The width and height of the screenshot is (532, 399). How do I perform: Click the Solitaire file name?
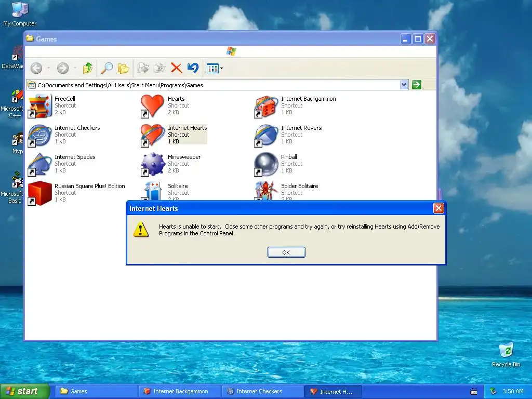tap(178, 186)
